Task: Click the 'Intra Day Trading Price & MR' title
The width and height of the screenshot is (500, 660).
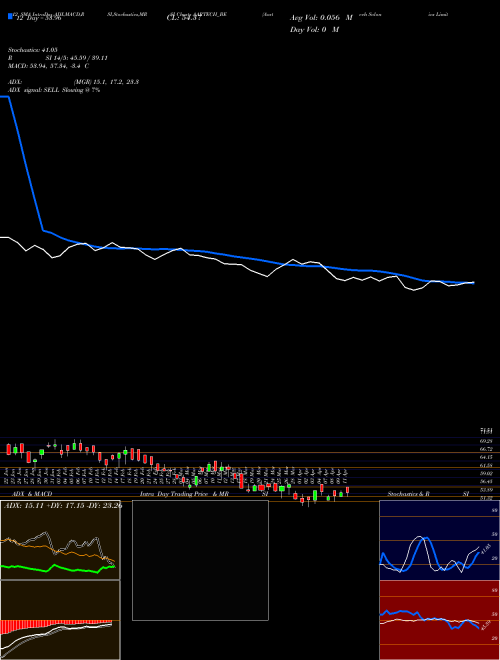Action: pos(185,494)
